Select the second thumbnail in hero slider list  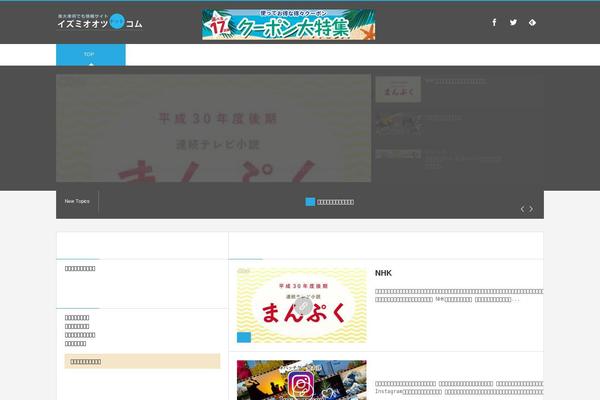click(x=398, y=124)
